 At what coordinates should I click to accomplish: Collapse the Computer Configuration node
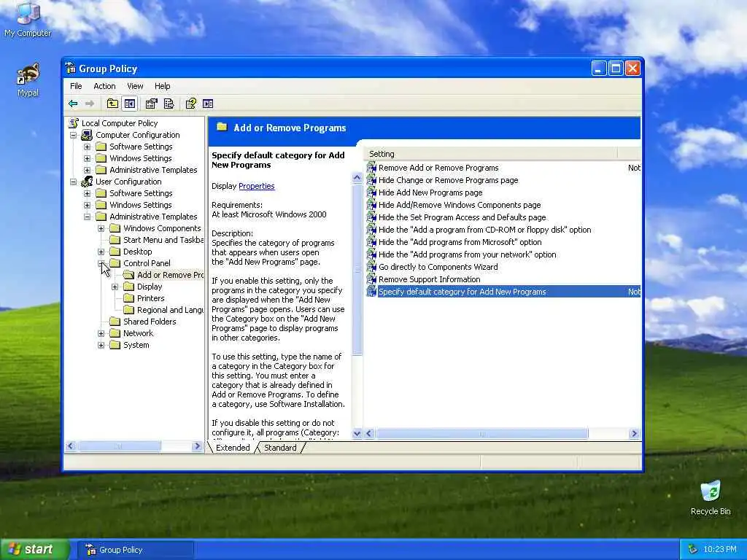tap(74, 135)
